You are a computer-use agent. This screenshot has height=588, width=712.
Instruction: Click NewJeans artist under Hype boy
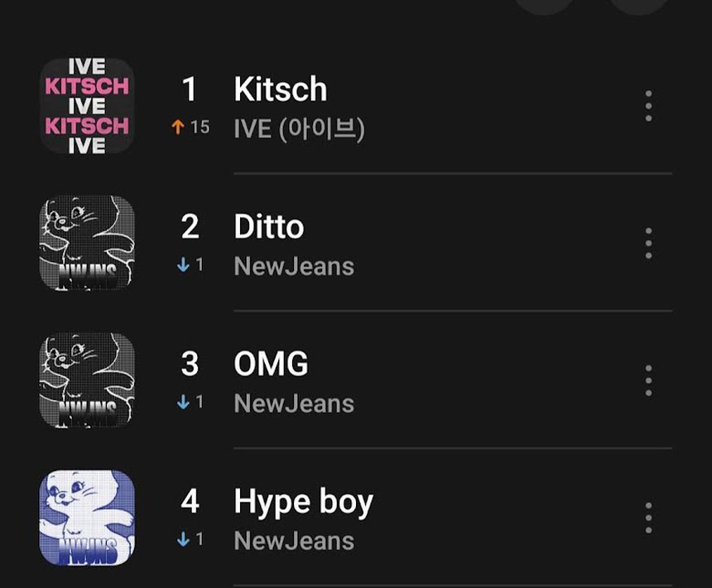(x=294, y=542)
